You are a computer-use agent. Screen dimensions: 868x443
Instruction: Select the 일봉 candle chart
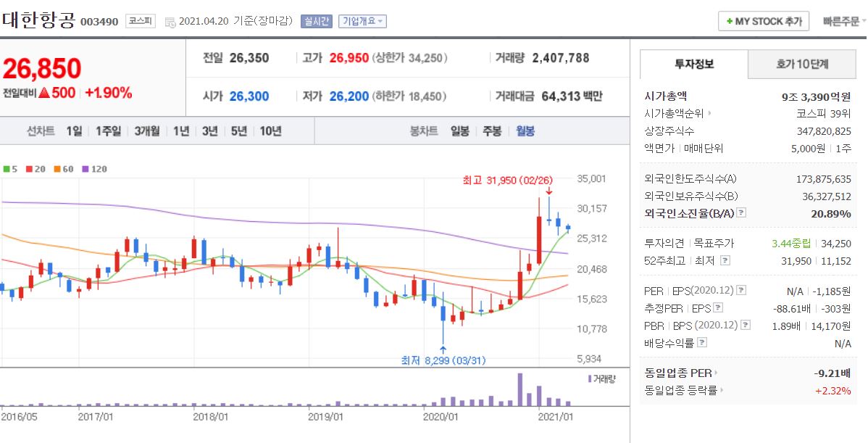tap(460, 131)
